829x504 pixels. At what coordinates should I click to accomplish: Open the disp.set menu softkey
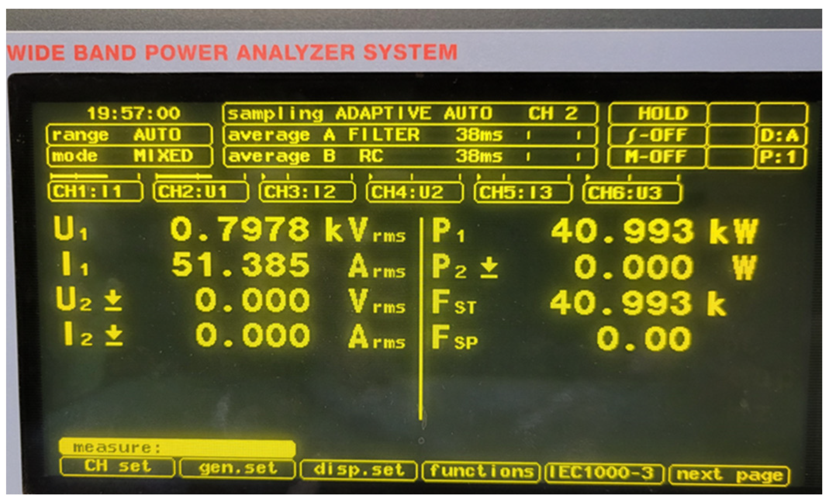pyautogui.click(x=358, y=471)
